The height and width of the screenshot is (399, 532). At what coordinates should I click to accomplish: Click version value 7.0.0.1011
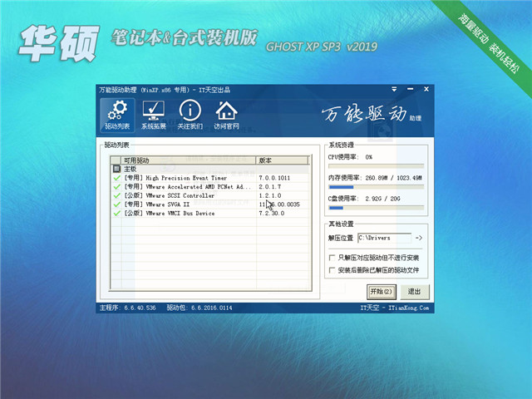click(x=274, y=178)
